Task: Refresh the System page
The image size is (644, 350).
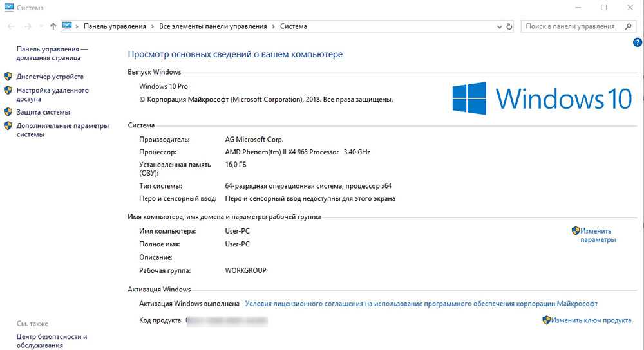Action: click(509, 26)
